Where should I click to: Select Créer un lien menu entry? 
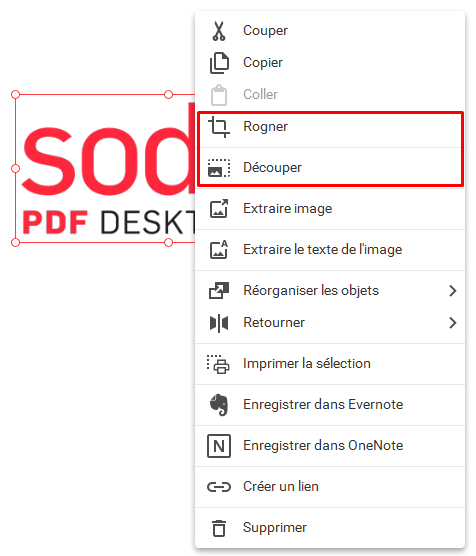330,486
